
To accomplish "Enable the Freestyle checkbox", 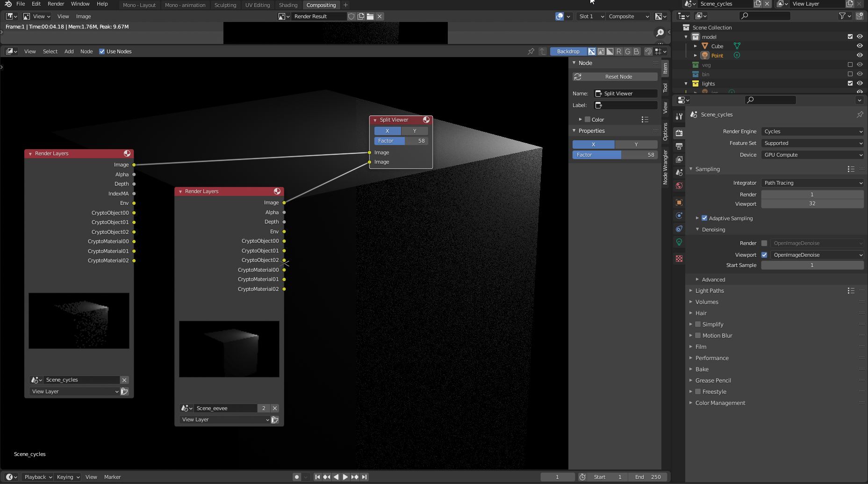I will coord(698,392).
